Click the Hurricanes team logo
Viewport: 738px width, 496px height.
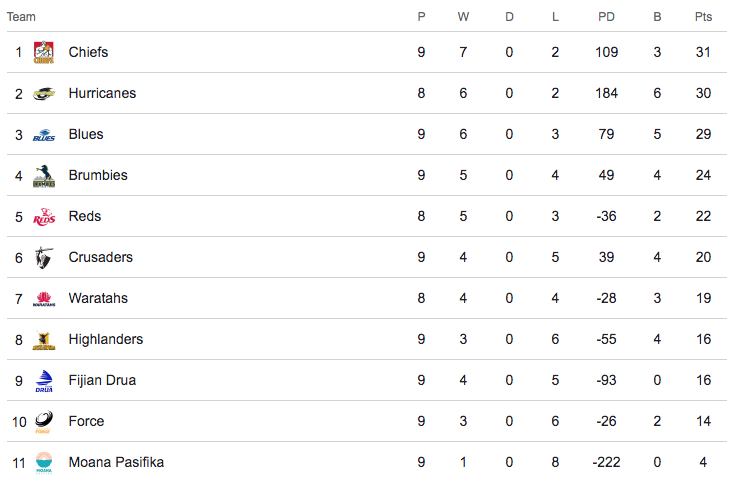coord(43,93)
